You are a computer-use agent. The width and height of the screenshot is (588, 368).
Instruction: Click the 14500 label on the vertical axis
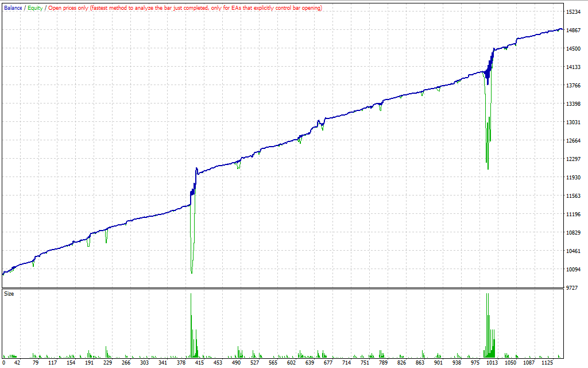click(x=574, y=49)
